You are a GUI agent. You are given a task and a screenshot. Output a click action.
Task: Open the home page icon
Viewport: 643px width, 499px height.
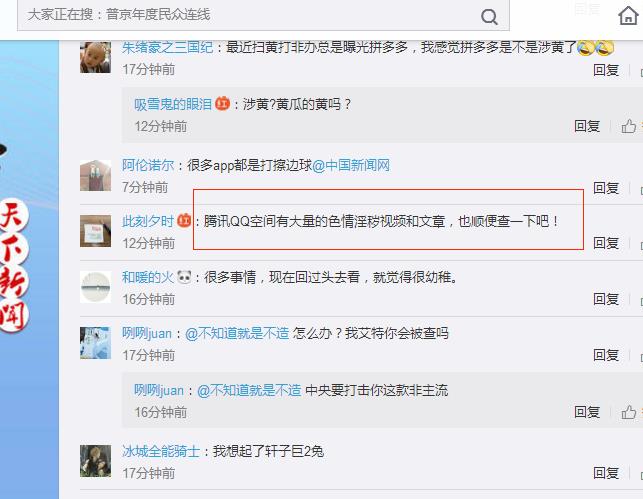pyautogui.click(x=628, y=16)
